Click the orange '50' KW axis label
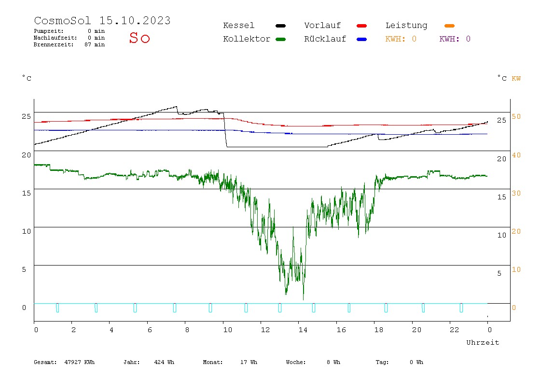The width and height of the screenshot is (554, 392). tap(516, 116)
